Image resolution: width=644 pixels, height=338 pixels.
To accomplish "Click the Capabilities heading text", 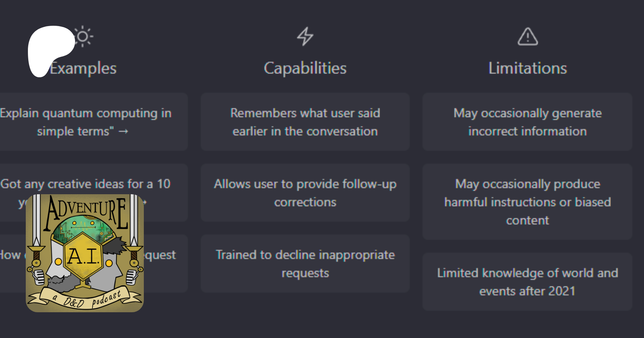I will (x=305, y=68).
